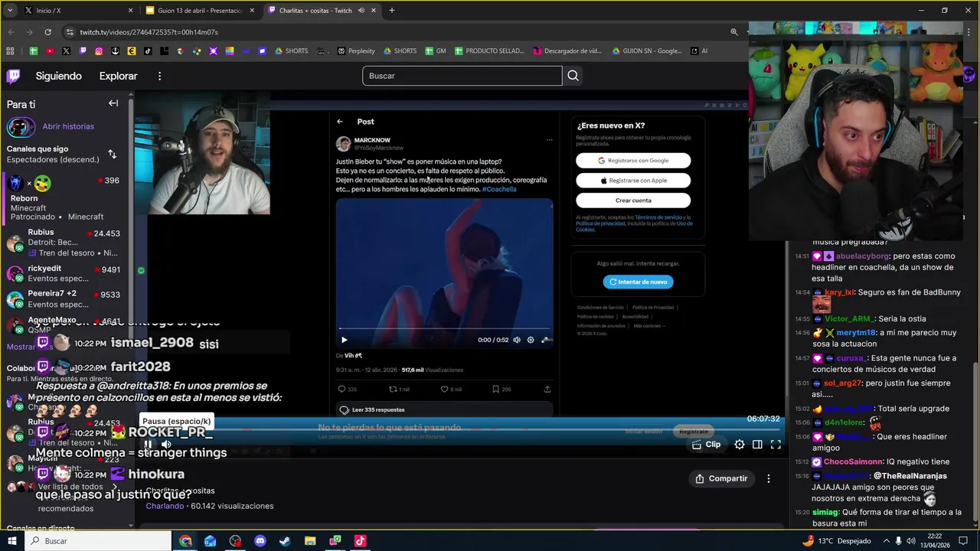This screenshot has height=551, width=980.
Task: Open Discord from the taskbar
Action: (x=260, y=541)
